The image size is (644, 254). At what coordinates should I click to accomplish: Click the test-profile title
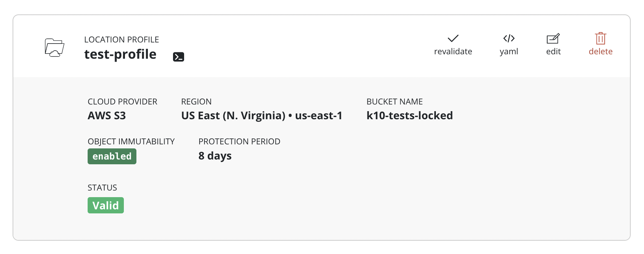pos(120,54)
